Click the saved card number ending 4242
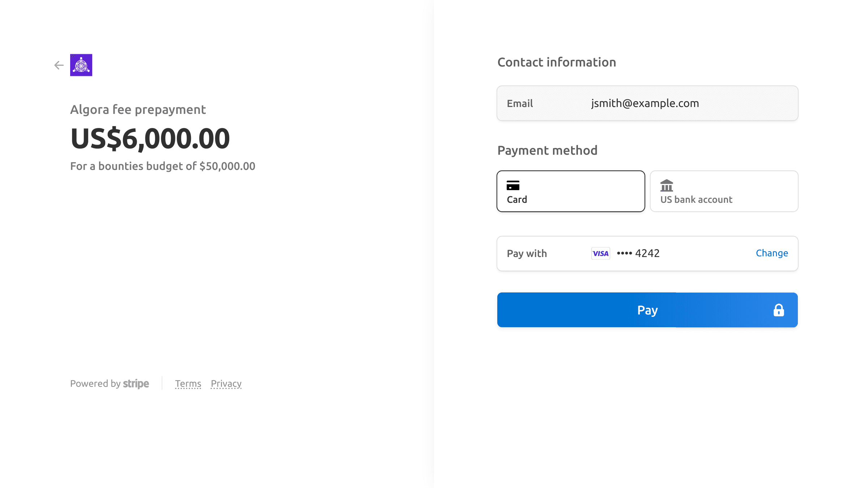Image resolution: width=868 pixels, height=488 pixels. point(638,253)
